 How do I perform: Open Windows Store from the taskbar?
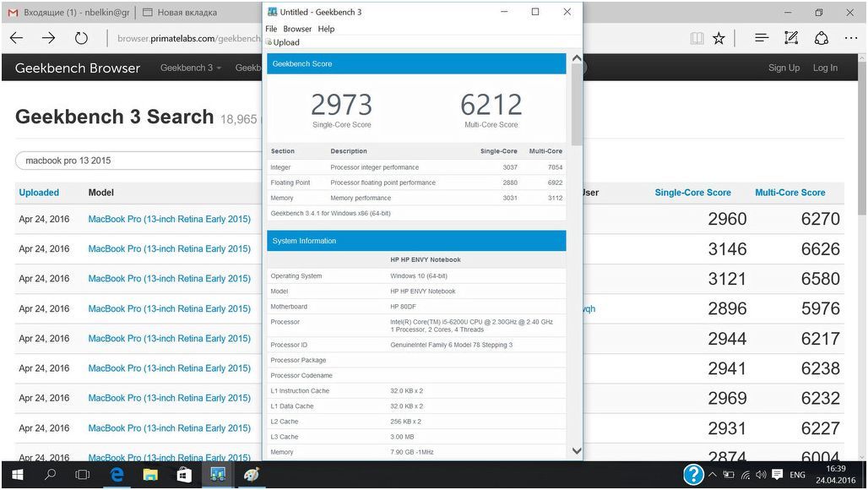pyautogui.click(x=183, y=475)
